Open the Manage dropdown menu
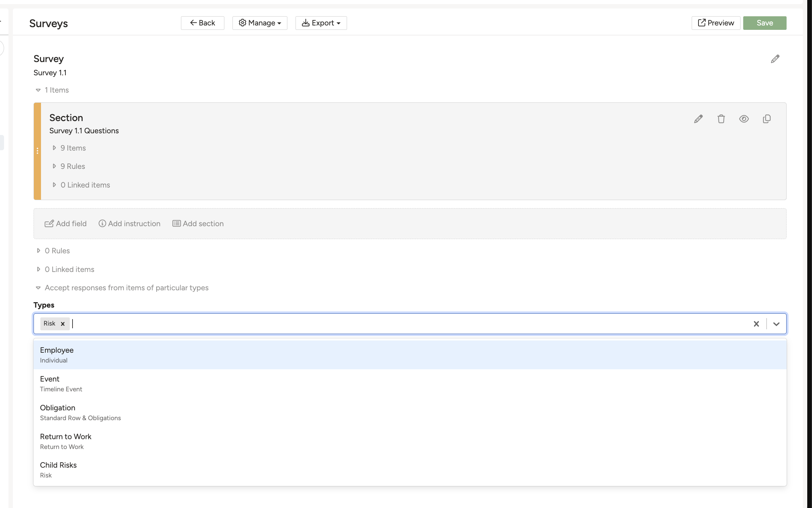The height and width of the screenshot is (508, 812). point(260,23)
